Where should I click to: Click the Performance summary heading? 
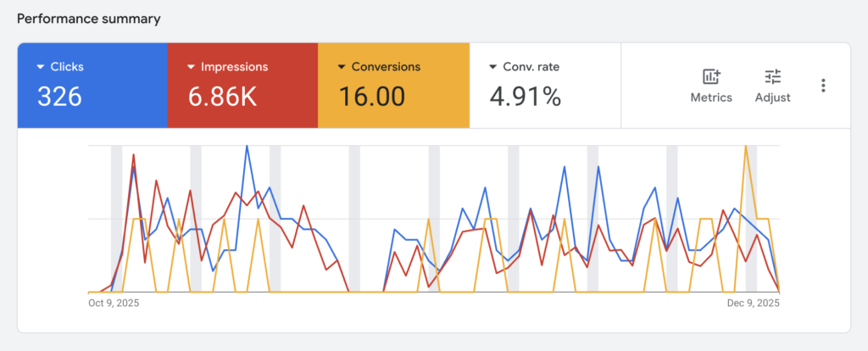[x=89, y=19]
